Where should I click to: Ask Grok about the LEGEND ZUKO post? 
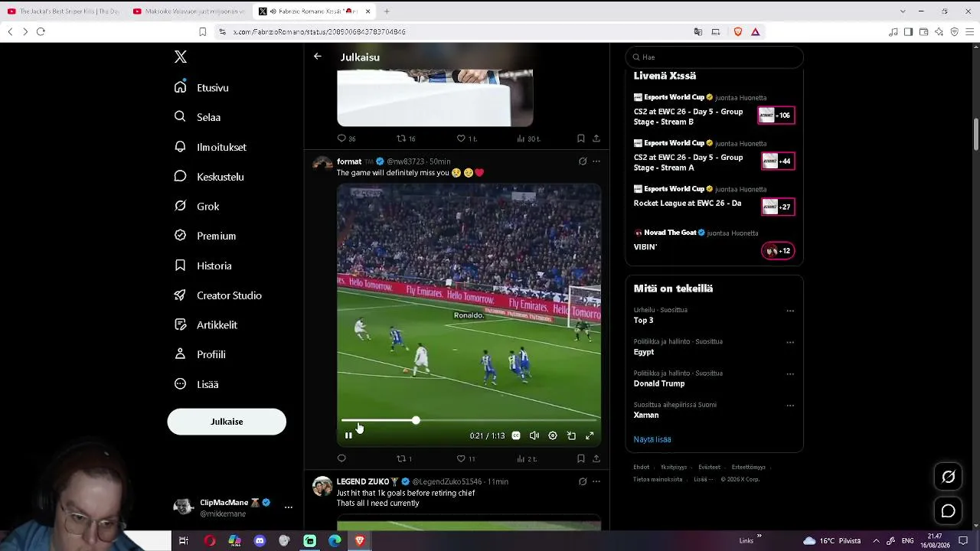(583, 481)
